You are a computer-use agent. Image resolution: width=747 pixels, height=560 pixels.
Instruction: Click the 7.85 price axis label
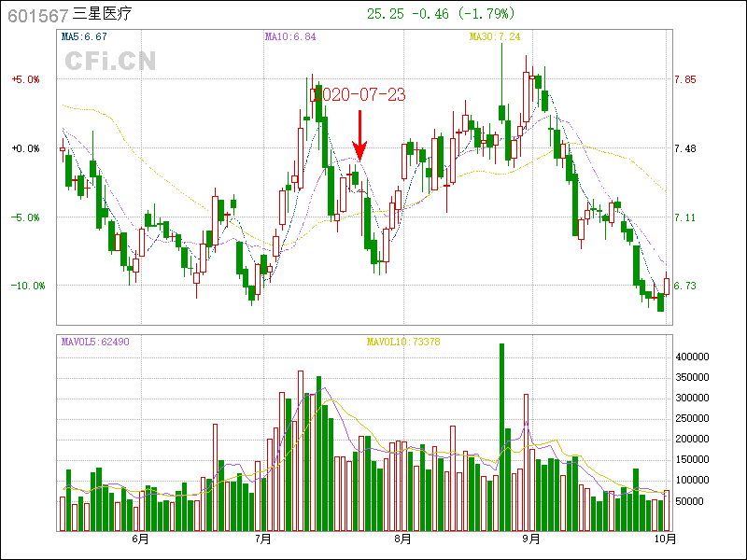685,80
